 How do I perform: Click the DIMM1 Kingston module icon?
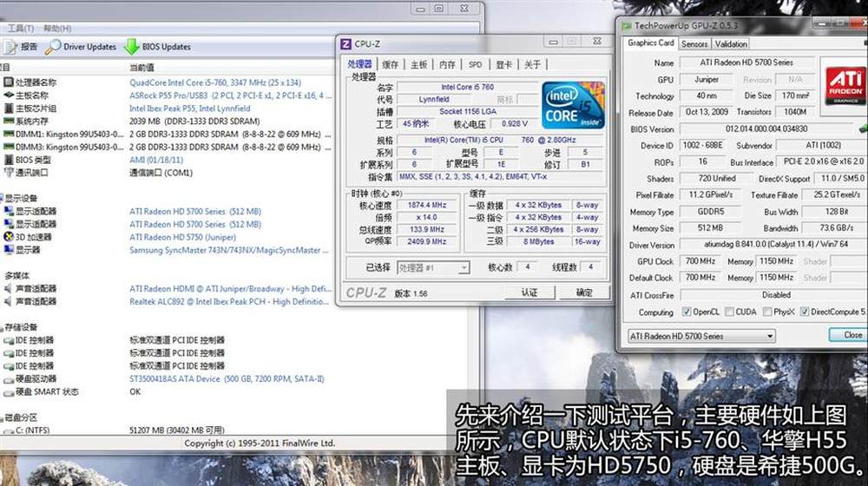coord(9,134)
